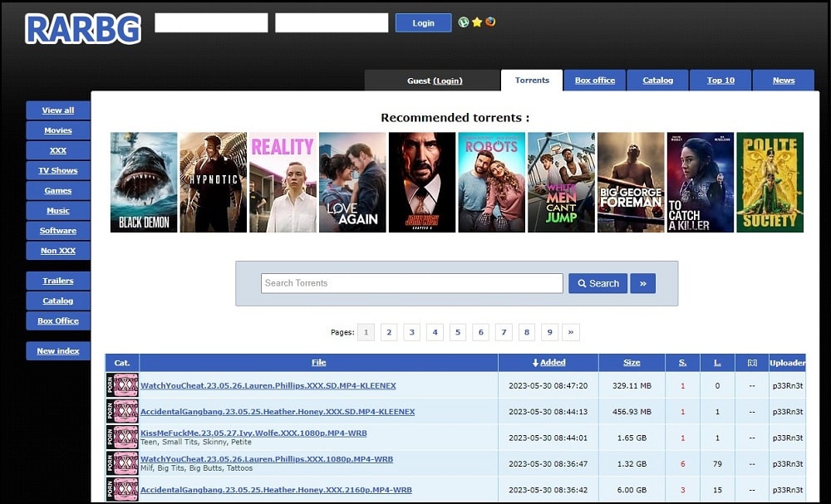Open the White Men Can't Jump poster
The width and height of the screenshot is (831, 504).
[561, 182]
